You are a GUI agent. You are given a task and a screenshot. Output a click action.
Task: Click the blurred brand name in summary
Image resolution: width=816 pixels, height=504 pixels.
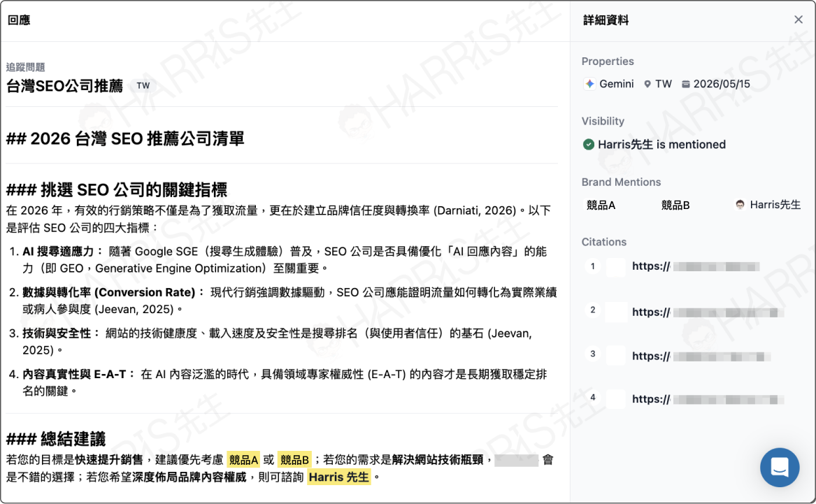(516, 460)
